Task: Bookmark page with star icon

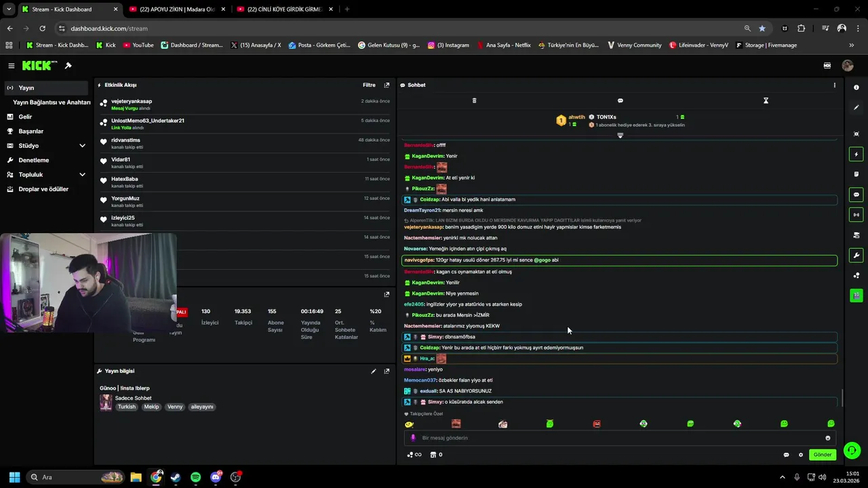Action: [762, 28]
